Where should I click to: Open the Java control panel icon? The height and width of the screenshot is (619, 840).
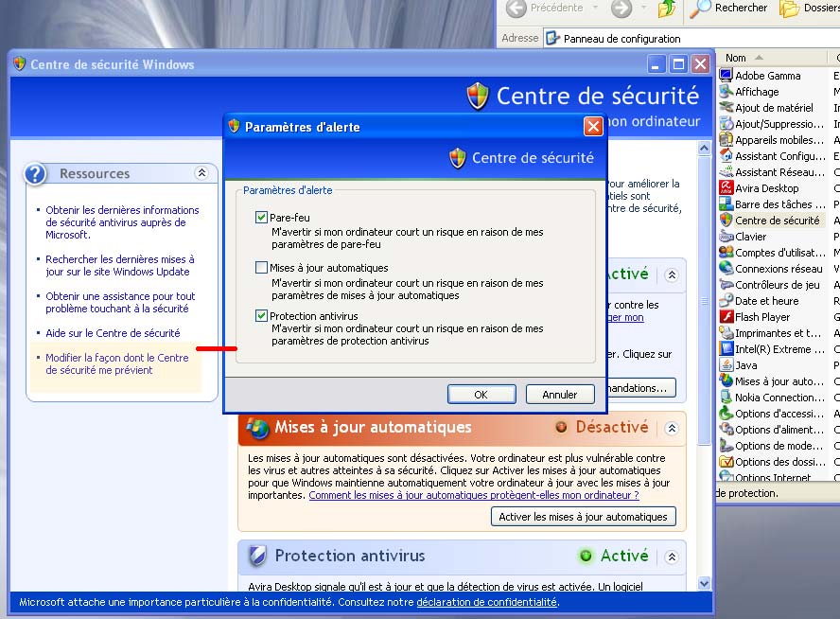pos(726,365)
